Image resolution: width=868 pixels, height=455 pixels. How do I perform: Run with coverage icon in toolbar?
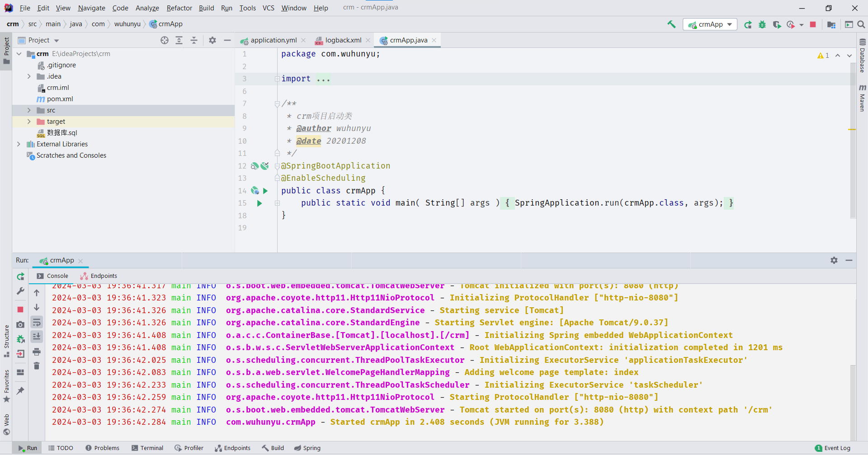click(x=777, y=24)
